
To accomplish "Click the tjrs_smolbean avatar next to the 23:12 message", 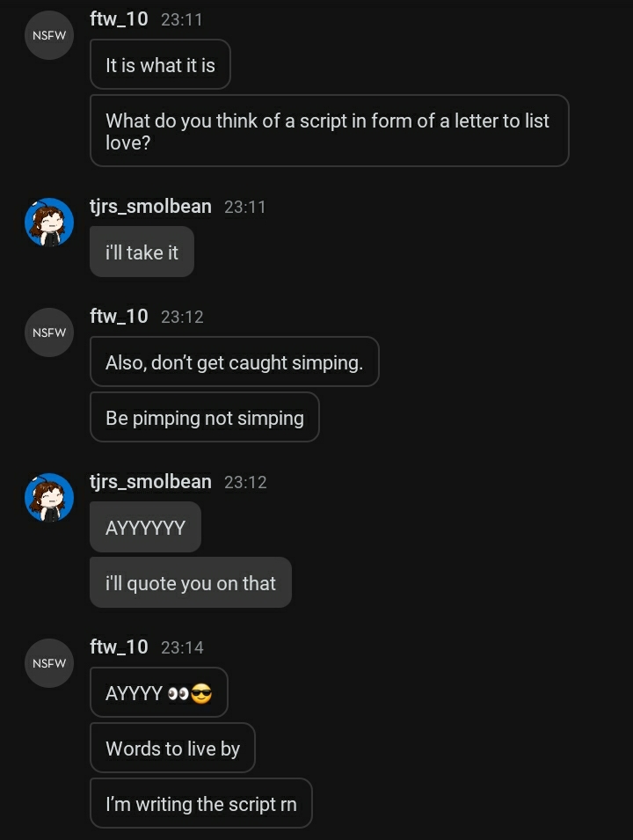I will click(x=49, y=498).
